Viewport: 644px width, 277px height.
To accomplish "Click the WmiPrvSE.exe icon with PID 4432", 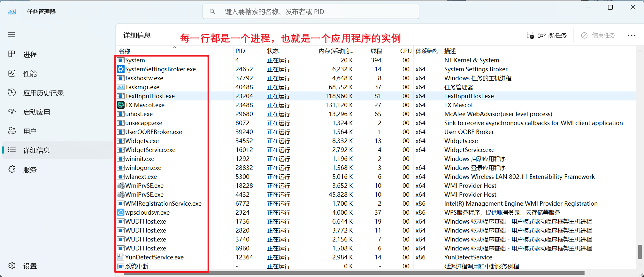I will (121, 194).
